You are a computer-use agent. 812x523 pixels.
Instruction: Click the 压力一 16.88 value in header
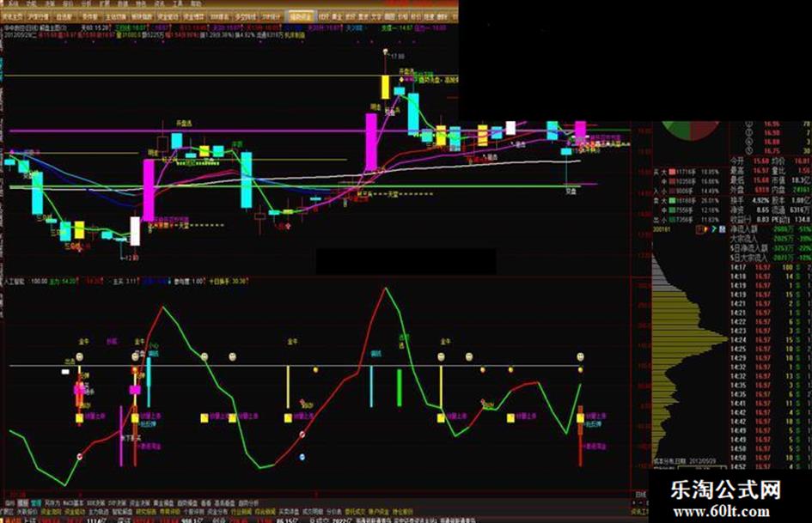click(431, 28)
